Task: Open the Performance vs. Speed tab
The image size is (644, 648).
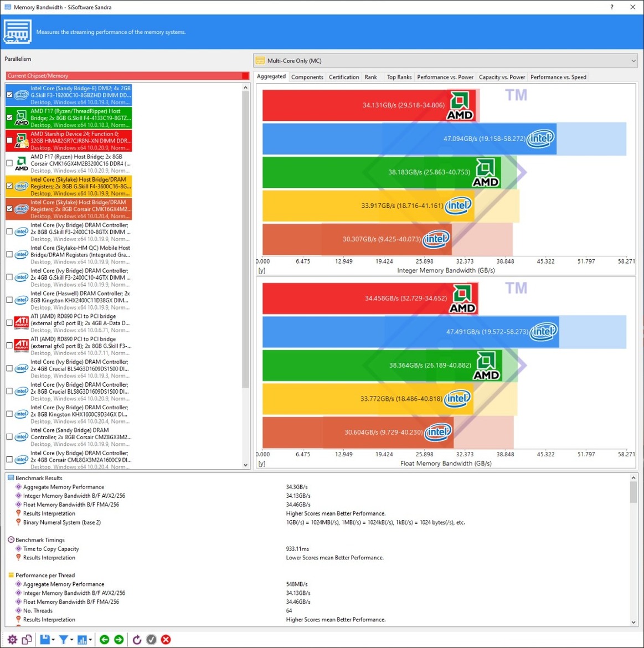Action: 558,77
